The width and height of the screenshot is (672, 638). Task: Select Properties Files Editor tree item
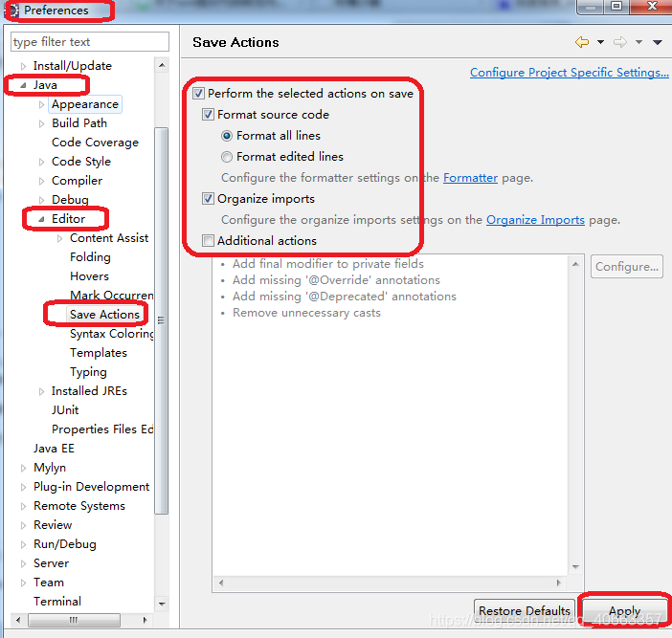[x=102, y=429]
